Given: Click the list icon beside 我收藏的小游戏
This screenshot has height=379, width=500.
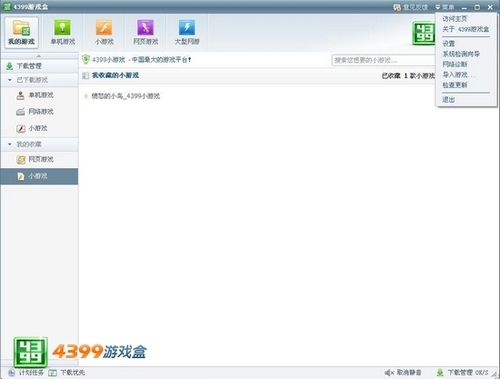Looking at the screenshot, I should click(x=86, y=76).
